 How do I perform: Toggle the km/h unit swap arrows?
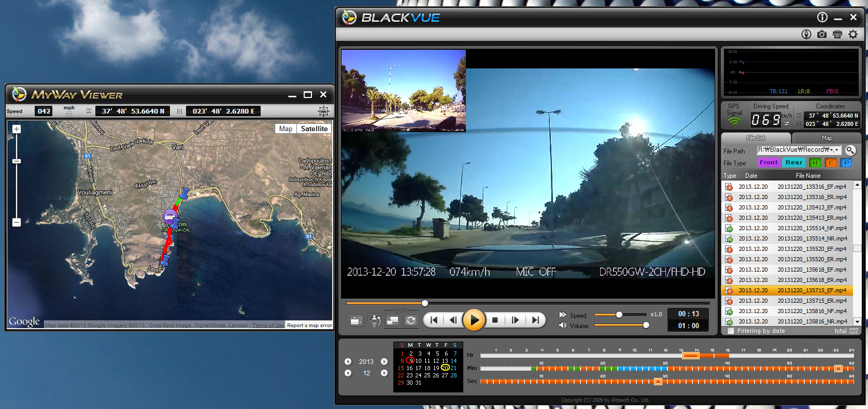tap(787, 123)
